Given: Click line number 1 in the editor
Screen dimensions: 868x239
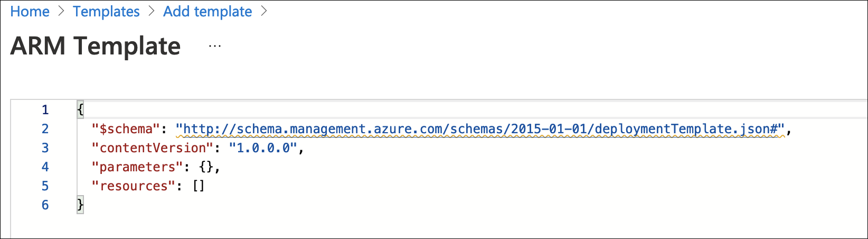Looking at the screenshot, I should 45,110.
